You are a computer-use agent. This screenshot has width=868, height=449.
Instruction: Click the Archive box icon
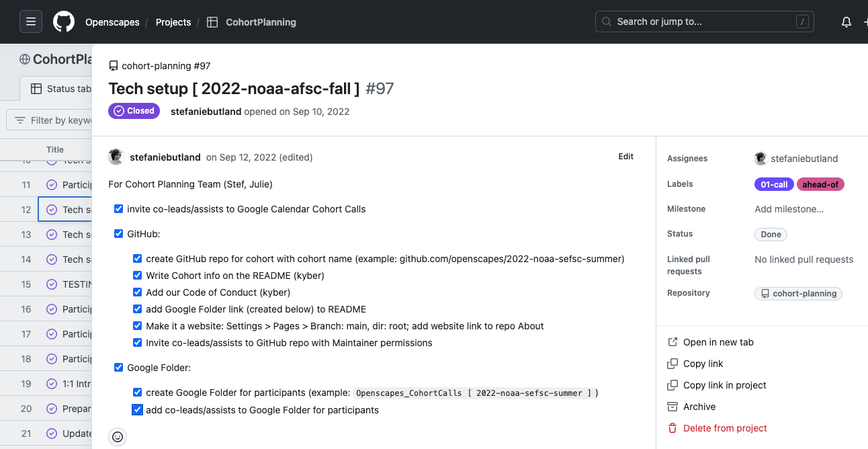tap(672, 407)
